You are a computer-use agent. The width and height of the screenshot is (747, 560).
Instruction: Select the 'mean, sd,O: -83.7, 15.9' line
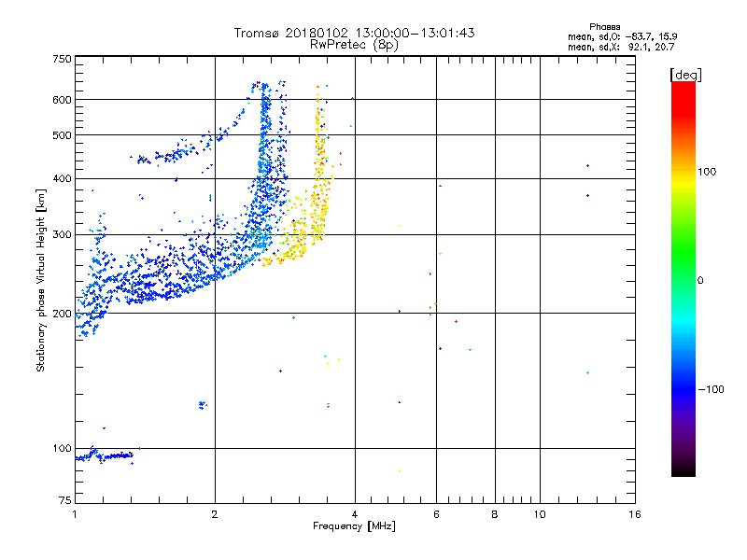[x=622, y=36]
